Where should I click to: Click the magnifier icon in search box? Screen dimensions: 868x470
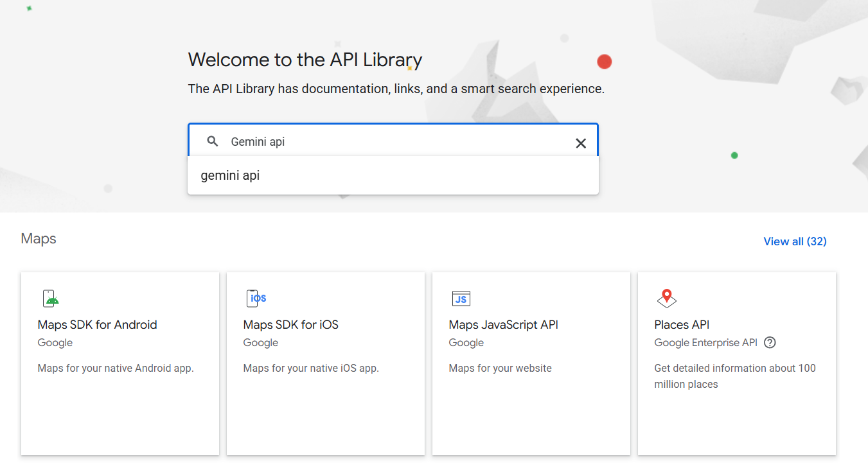(213, 142)
